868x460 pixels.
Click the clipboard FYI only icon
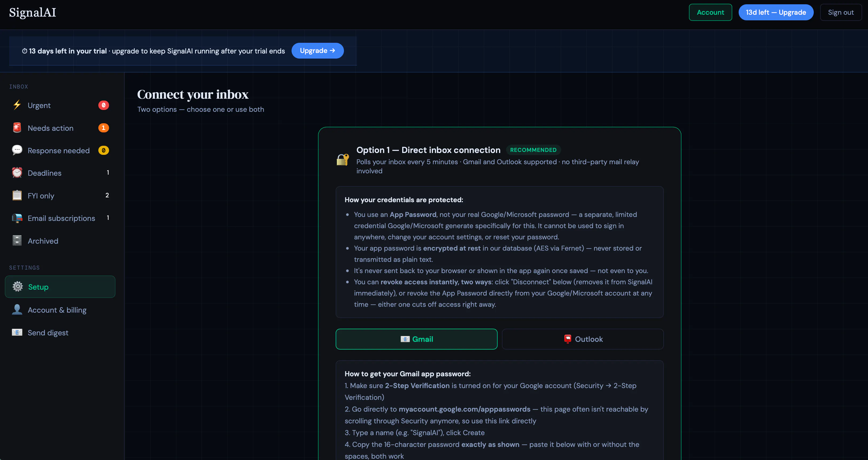pos(17,195)
